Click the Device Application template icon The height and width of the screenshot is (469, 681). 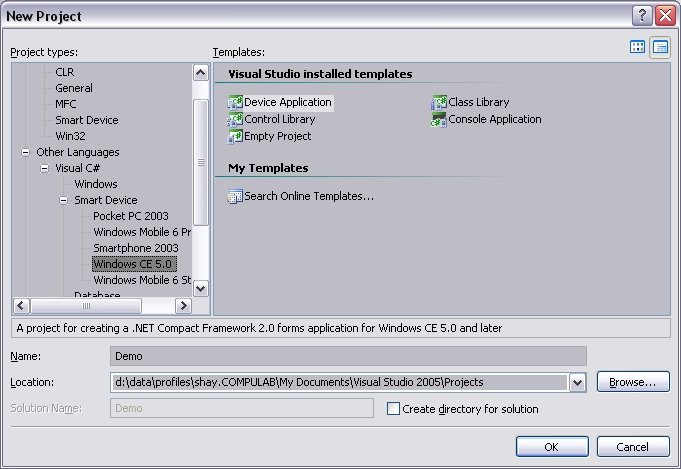click(x=235, y=102)
